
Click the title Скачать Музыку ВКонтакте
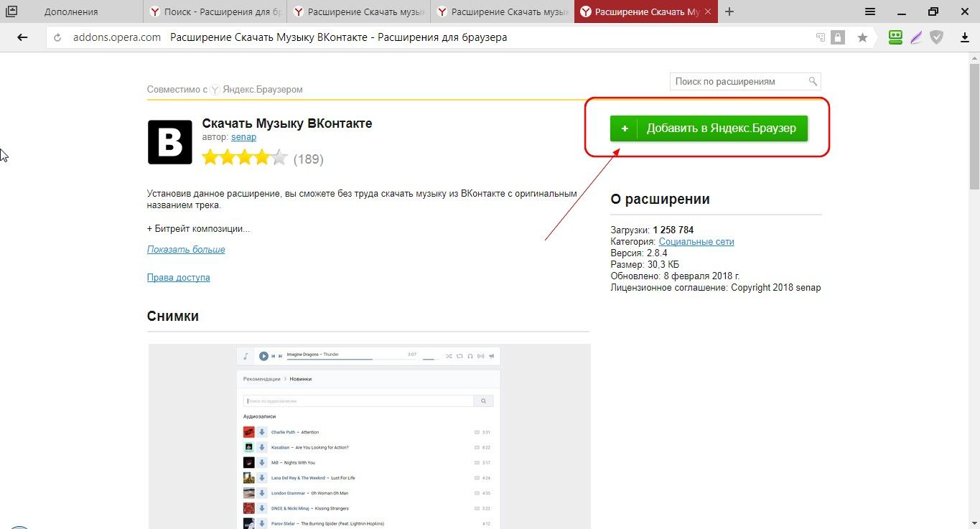(x=287, y=123)
